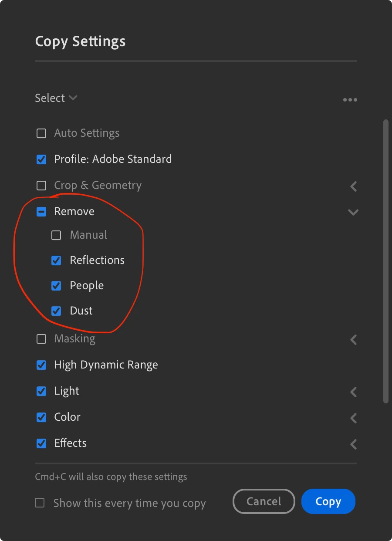Expand the Effects section chevron
This screenshot has width=392, height=541.
(x=354, y=444)
